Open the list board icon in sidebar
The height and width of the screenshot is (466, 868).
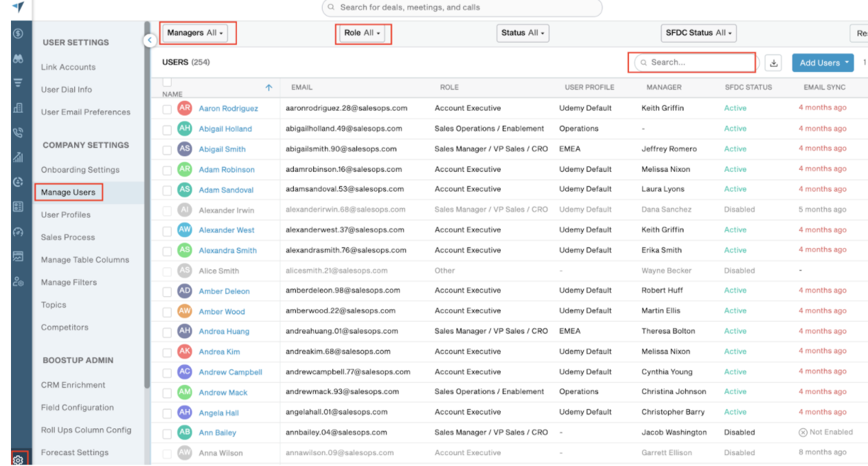(x=18, y=207)
